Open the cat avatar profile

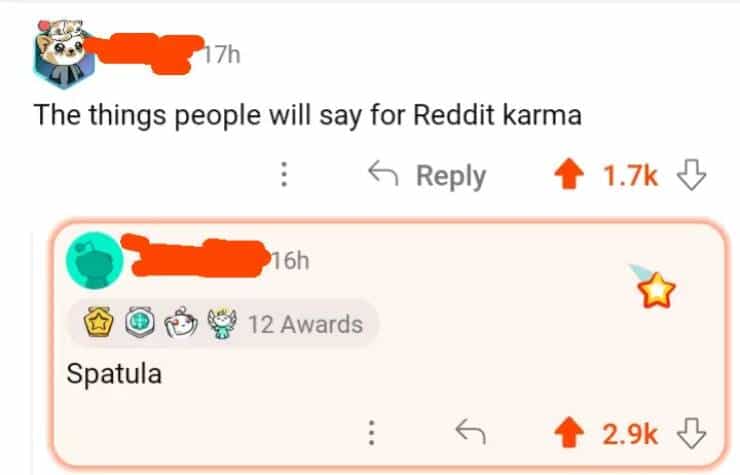pos(63,53)
